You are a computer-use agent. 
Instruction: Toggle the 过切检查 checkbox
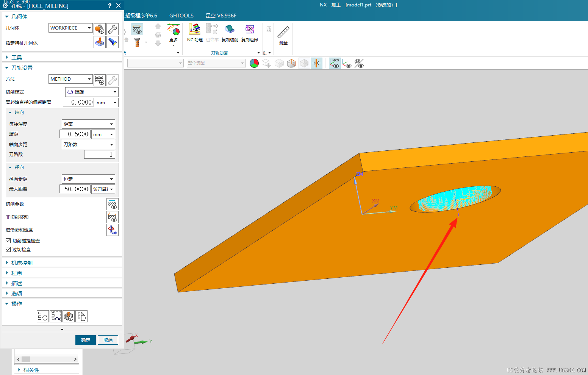tap(8, 250)
